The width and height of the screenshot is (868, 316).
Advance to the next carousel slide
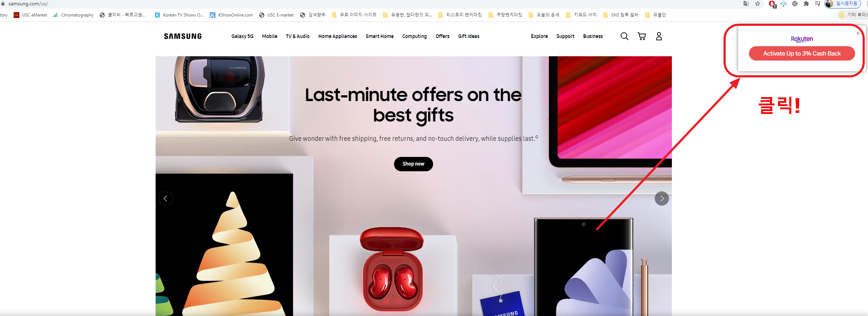(662, 198)
